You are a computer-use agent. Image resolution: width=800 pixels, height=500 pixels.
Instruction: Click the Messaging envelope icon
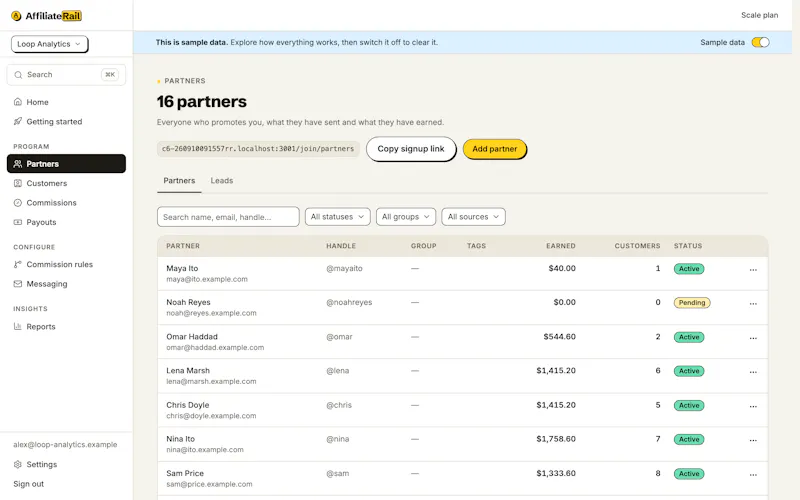pos(18,284)
